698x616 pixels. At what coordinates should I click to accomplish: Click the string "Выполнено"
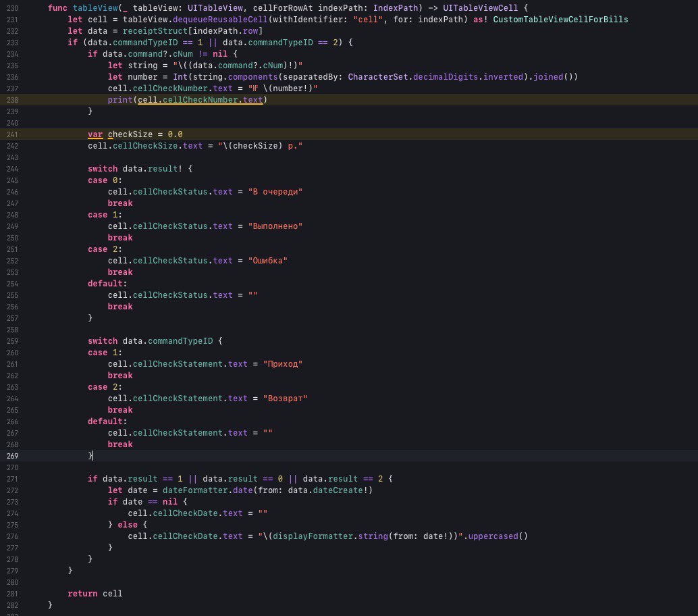pyautogui.click(x=275, y=226)
